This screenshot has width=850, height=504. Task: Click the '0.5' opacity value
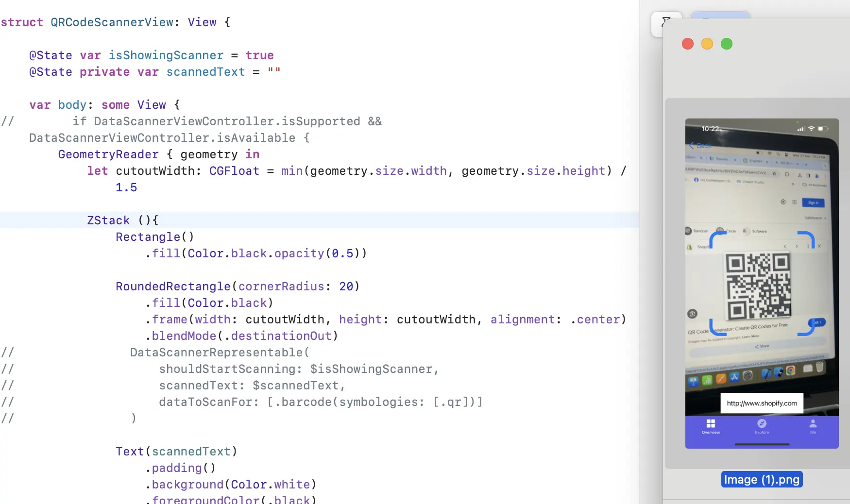point(342,253)
